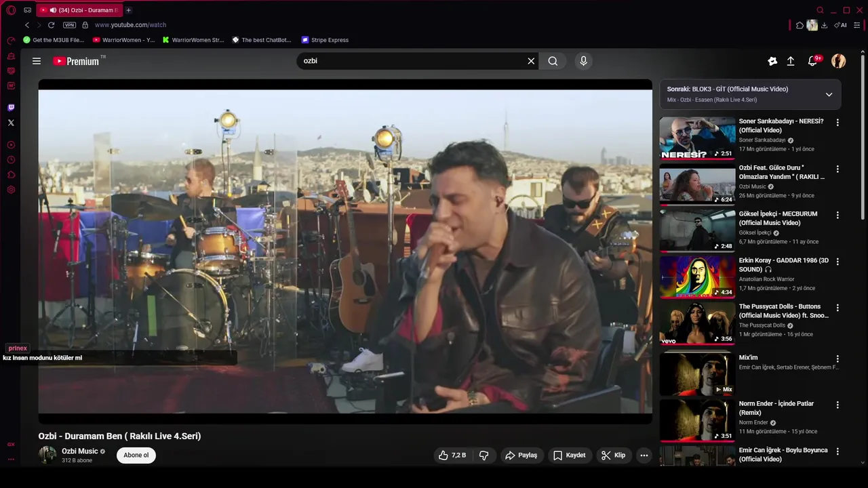This screenshot has width=868, height=488.
Task: Open Easy Setup sliders icon
Action: point(857,25)
